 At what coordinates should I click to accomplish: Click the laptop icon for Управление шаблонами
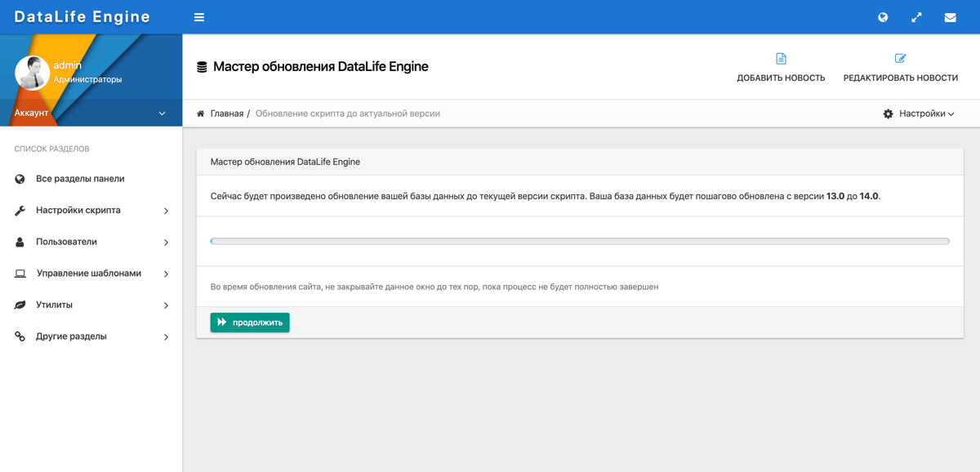coord(20,274)
